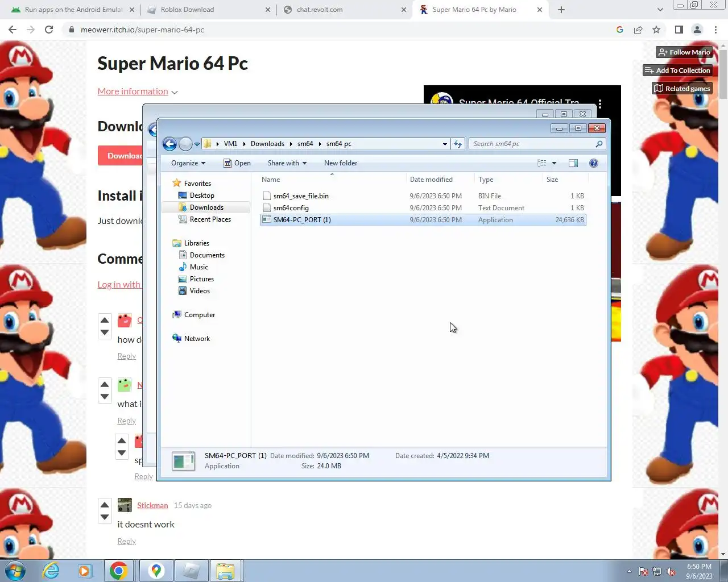This screenshot has height=582, width=728.
Task: Click the Google icon in the address bar
Action: pos(620,30)
